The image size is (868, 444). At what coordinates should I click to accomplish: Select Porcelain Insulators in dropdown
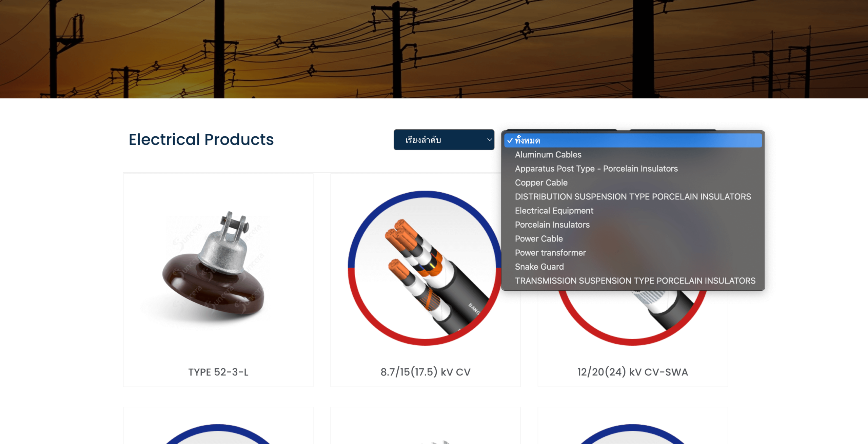(633, 225)
